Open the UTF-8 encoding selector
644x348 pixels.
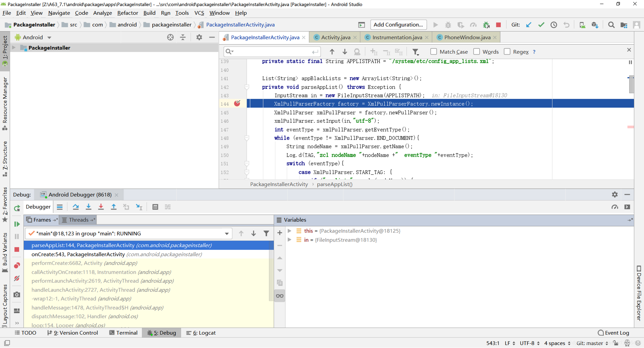529,343
